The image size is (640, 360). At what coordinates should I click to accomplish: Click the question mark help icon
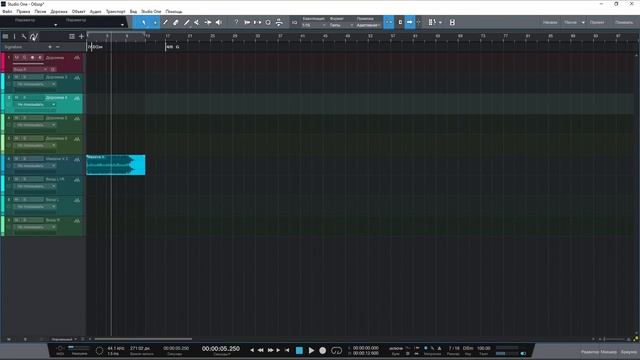(x=236, y=22)
